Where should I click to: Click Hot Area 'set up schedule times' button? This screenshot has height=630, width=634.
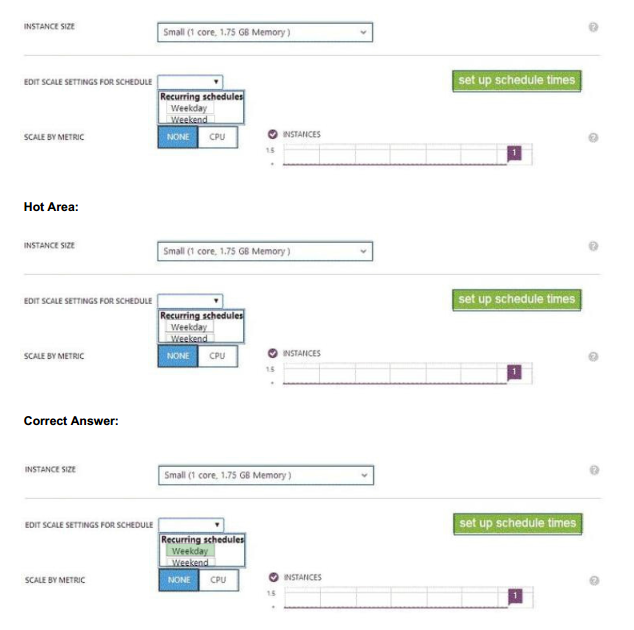[x=517, y=300]
